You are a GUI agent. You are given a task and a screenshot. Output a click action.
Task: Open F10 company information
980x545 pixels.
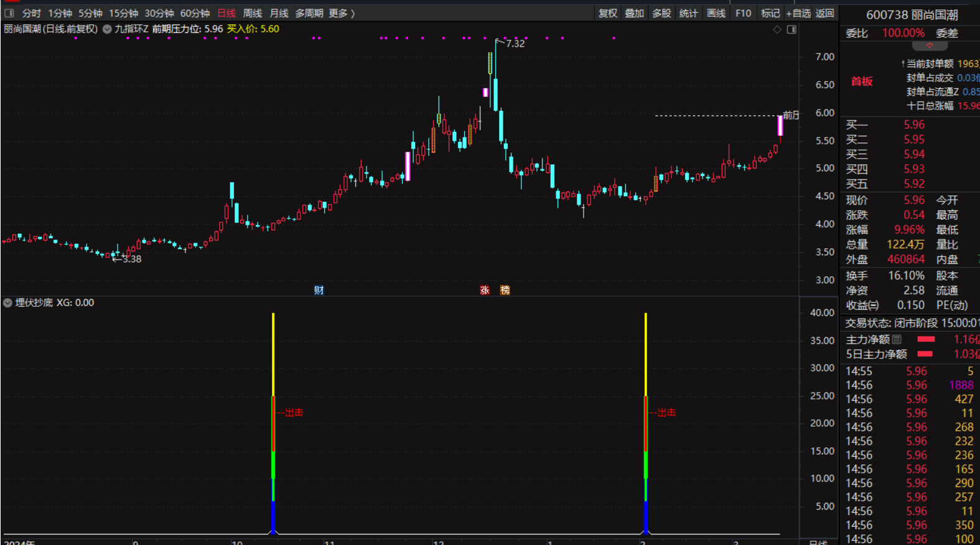[x=743, y=13]
